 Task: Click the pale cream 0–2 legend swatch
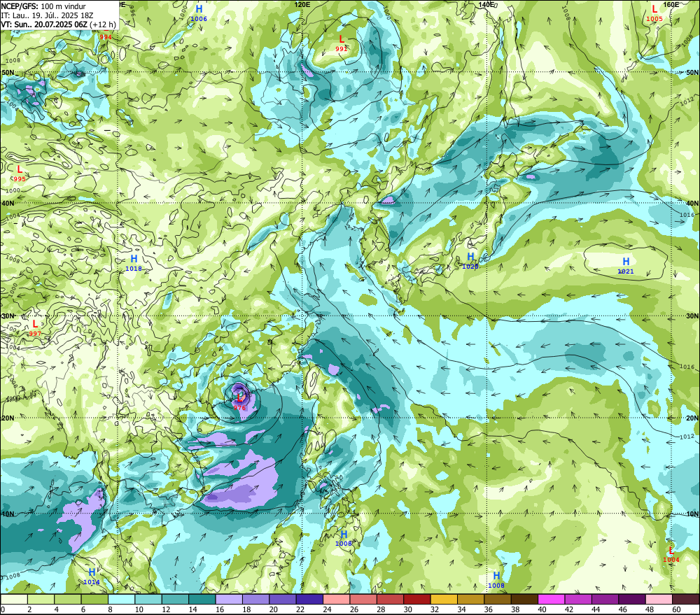click(14, 599)
